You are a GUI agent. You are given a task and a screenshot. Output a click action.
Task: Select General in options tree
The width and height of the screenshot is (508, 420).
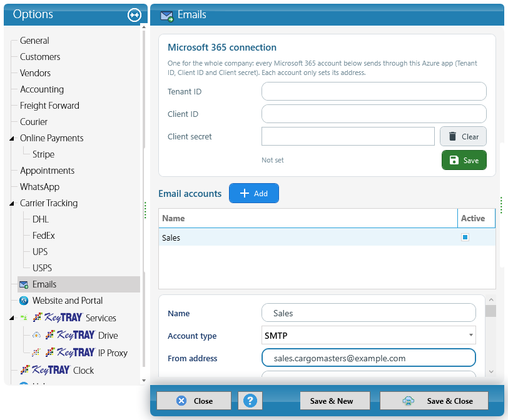34,41
